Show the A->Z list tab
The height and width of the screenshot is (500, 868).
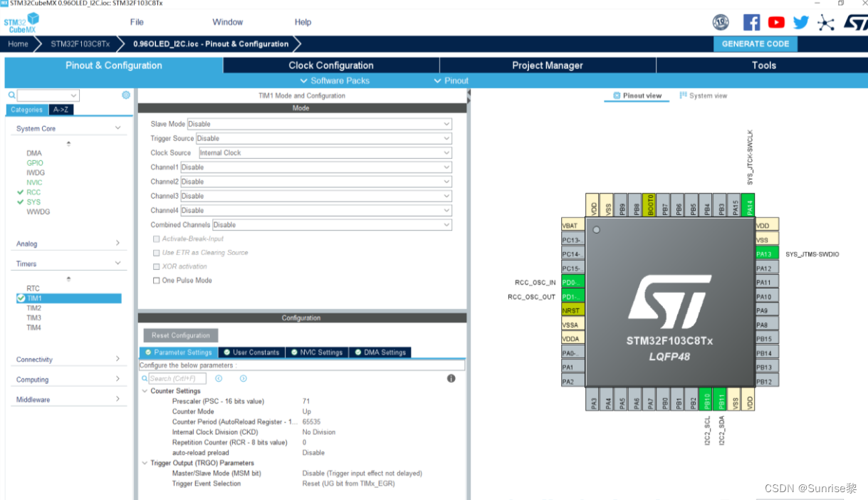click(61, 110)
